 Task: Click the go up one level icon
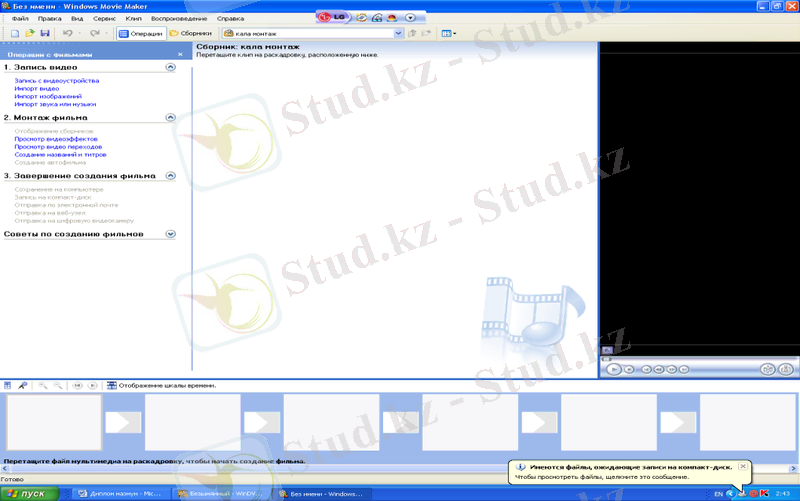(412, 33)
